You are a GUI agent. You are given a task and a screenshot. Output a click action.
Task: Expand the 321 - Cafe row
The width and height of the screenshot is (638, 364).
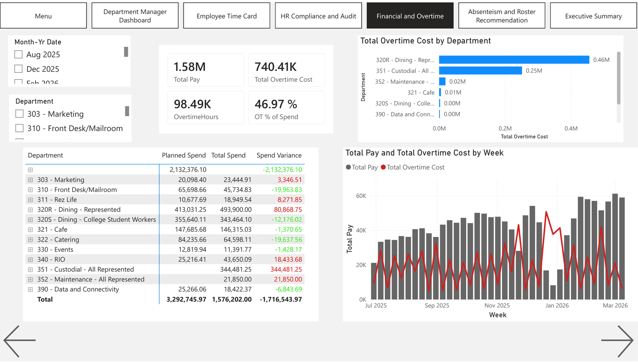point(30,230)
